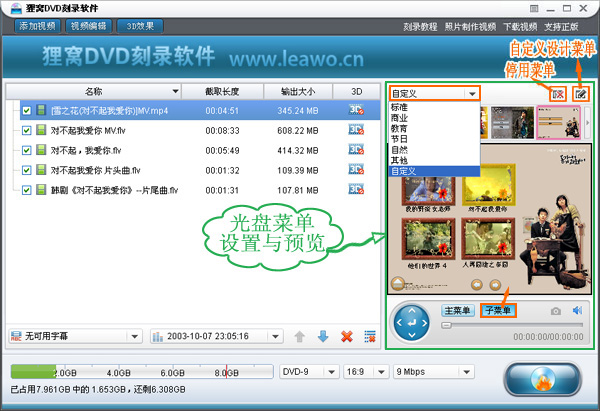
Task: Toggle the 自定义 menu template dropdown arrow
Action: [x=472, y=94]
